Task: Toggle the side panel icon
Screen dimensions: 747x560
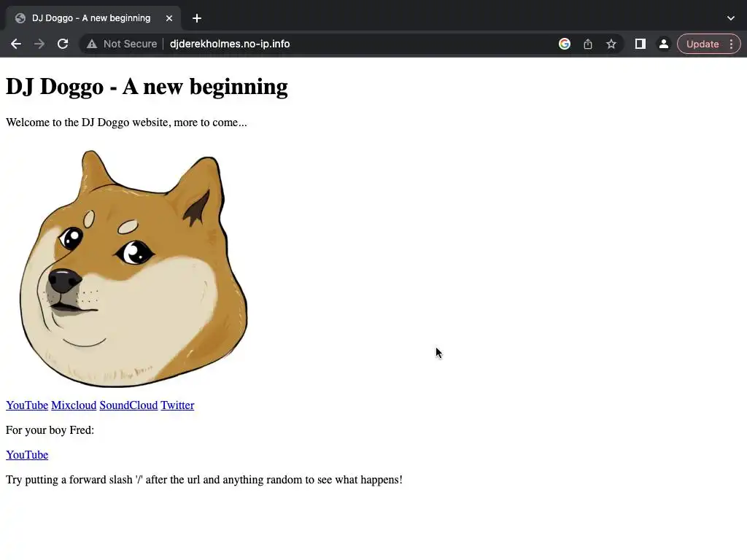Action: point(640,44)
